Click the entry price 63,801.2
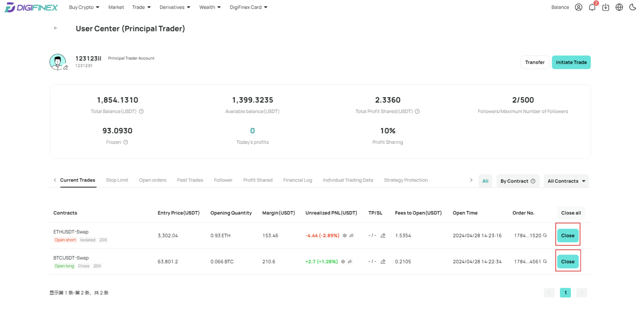 click(x=168, y=262)
